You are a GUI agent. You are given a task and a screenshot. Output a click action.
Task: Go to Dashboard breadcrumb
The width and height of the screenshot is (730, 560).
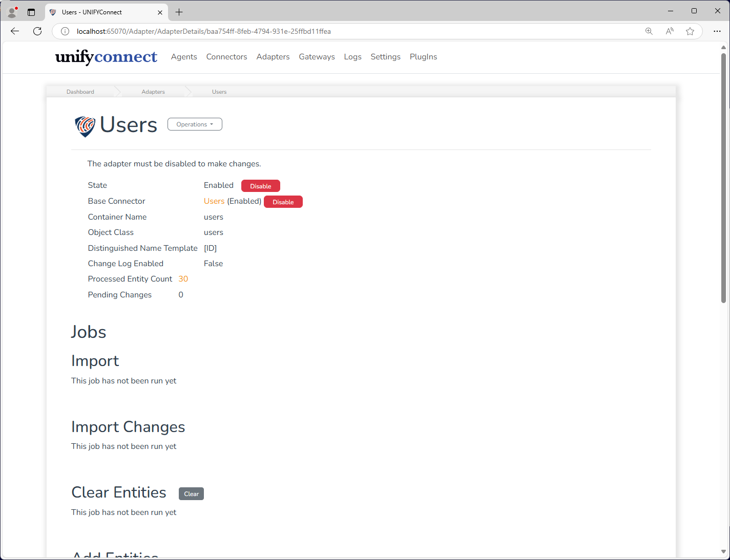(x=80, y=92)
